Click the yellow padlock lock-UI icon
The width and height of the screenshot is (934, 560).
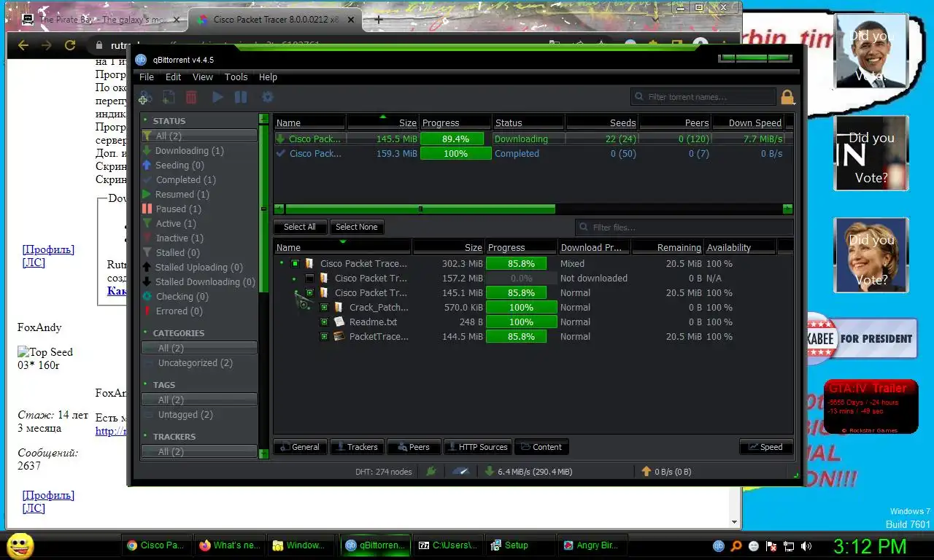(787, 97)
